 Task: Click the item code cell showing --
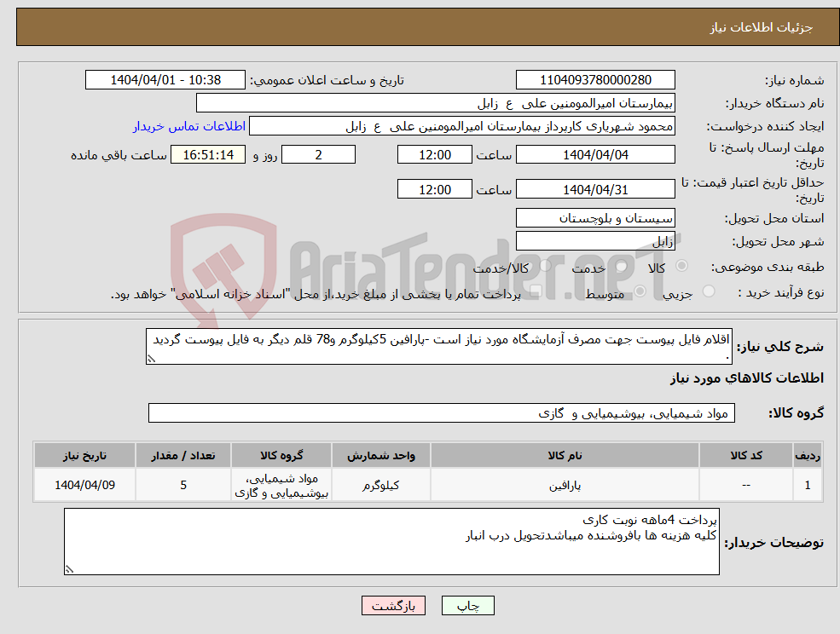(746, 485)
